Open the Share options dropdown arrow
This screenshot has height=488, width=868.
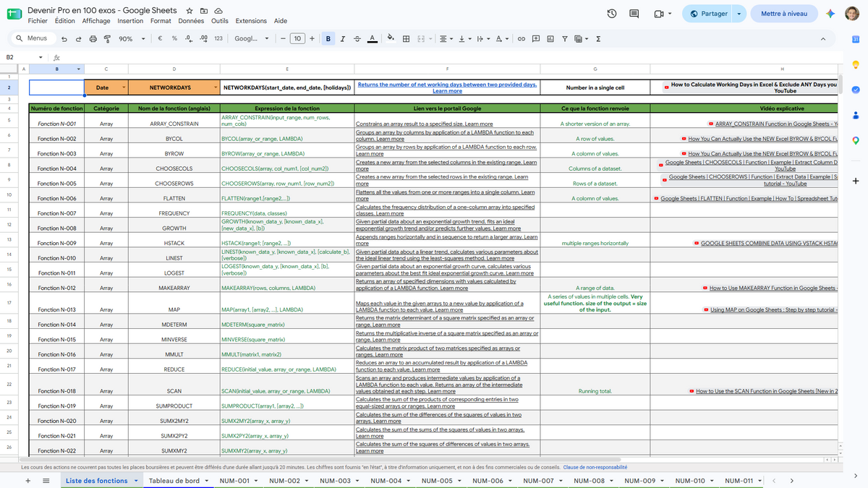coord(739,14)
